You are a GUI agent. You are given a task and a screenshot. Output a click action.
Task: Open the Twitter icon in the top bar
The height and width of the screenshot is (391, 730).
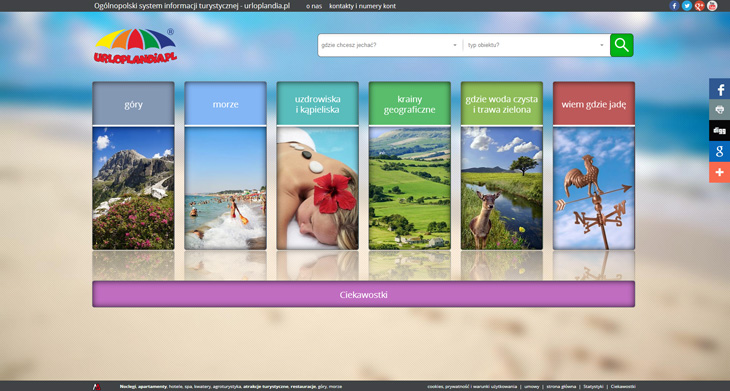coord(687,6)
